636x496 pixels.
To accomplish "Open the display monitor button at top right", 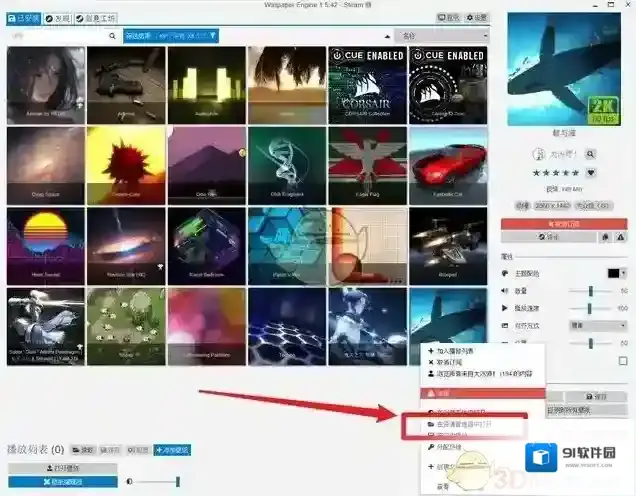I will tap(449, 17).
